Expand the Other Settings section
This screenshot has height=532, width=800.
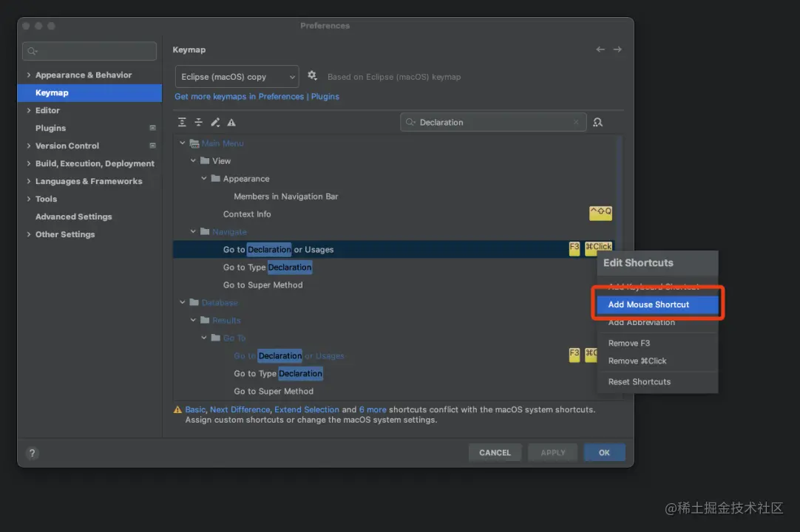click(x=29, y=234)
